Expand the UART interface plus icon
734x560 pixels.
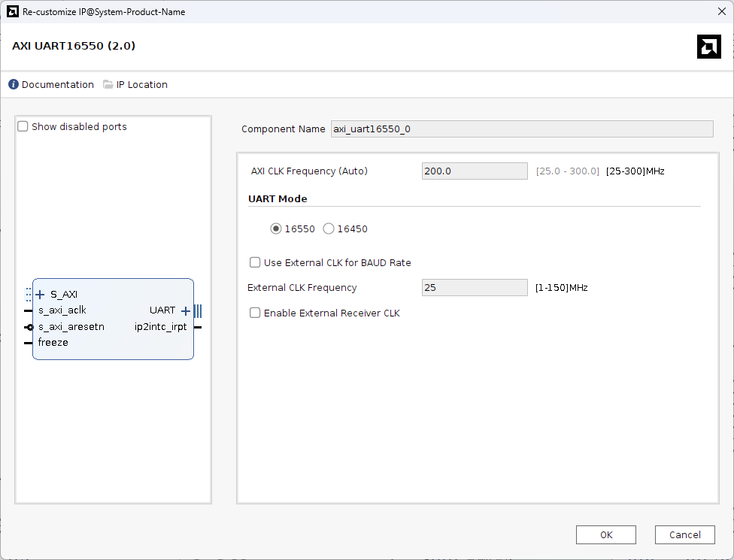click(186, 310)
